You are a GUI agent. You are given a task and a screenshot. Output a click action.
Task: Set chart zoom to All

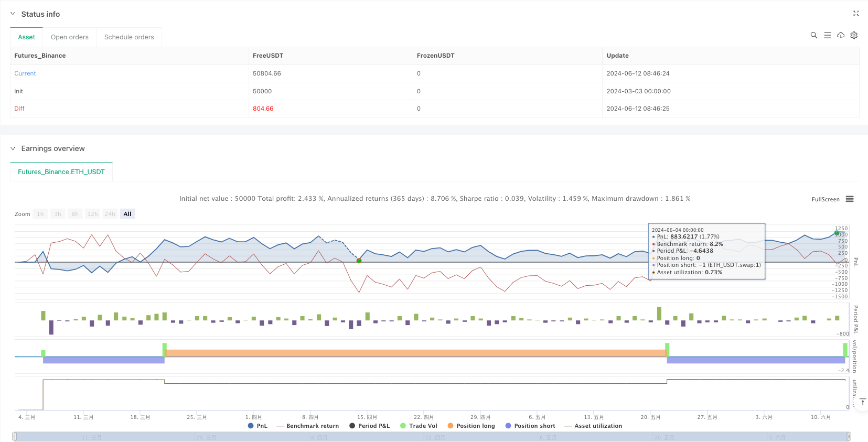tap(127, 214)
